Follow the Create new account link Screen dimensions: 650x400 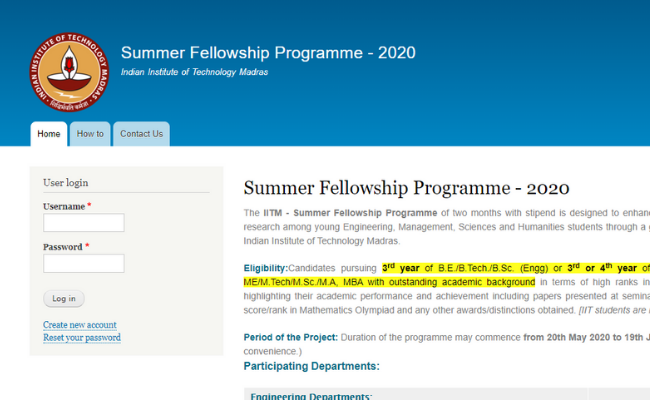pyautogui.click(x=80, y=325)
